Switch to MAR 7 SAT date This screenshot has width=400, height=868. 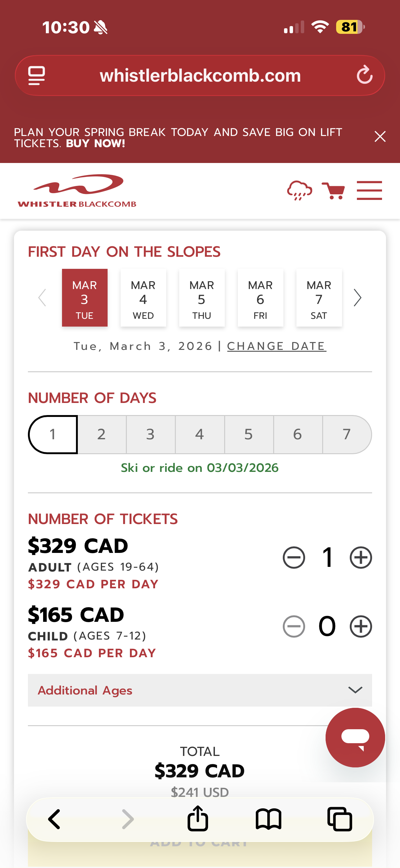(319, 298)
